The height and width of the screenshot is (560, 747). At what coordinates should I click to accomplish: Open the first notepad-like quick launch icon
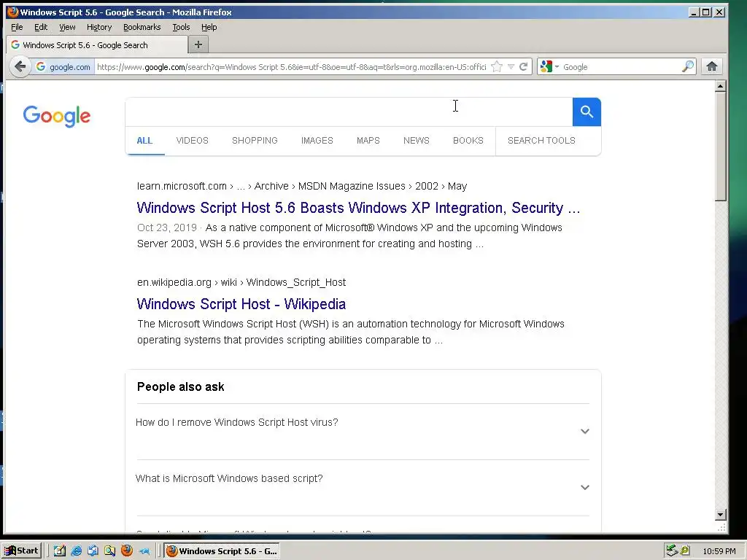point(60,551)
